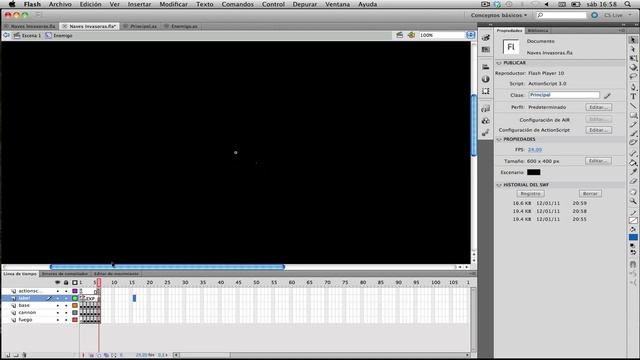Select the Selection arrow tool

[x=633, y=40]
